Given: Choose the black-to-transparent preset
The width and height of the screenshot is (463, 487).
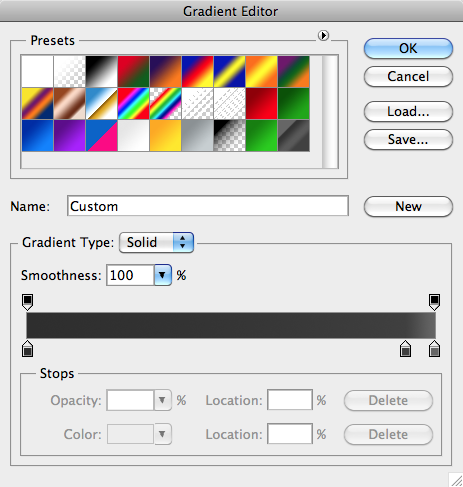Looking at the screenshot, I should (230, 136).
